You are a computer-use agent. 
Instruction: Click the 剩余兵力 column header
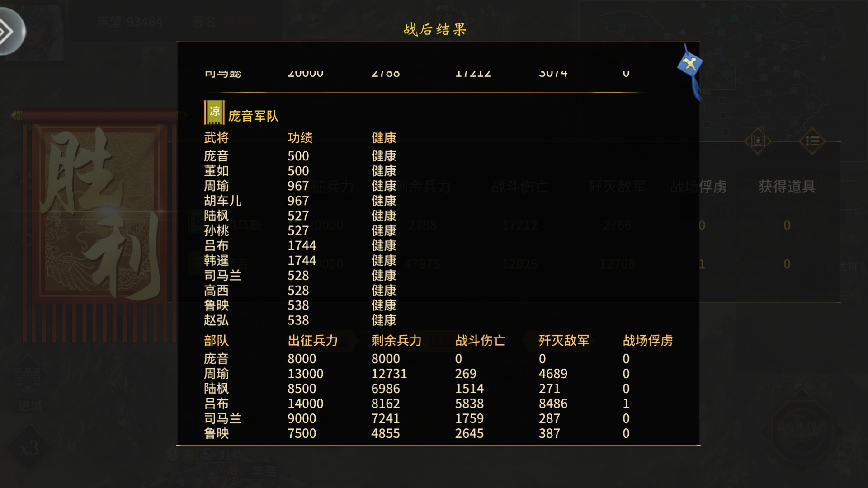click(396, 341)
